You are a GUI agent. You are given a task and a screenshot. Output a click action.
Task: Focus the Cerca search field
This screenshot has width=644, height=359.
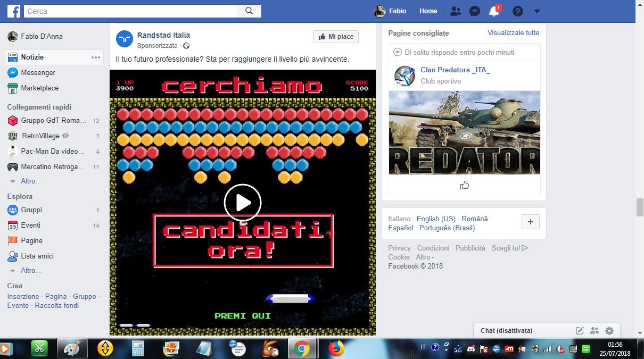pos(130,11)
